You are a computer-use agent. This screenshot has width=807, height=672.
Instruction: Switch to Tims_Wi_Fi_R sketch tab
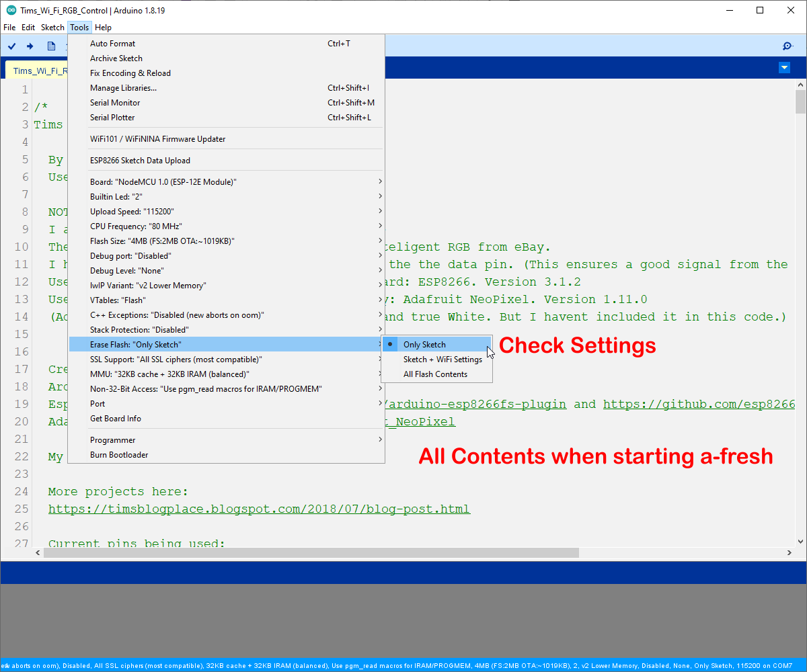[37, 71]
